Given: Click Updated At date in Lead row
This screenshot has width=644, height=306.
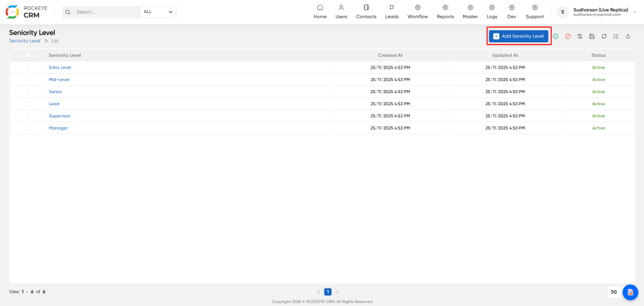Looking at the screenshot, I should pyautogui.click(x=505, y=104).
